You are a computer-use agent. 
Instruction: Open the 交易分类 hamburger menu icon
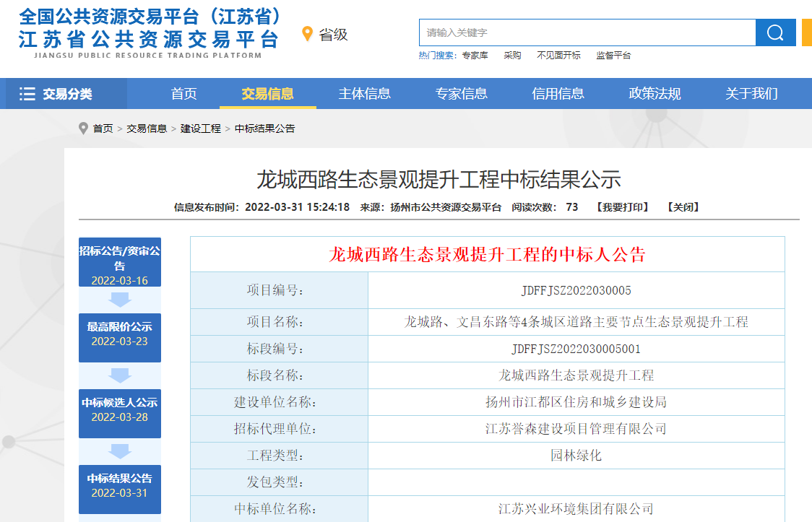point(27,94)
